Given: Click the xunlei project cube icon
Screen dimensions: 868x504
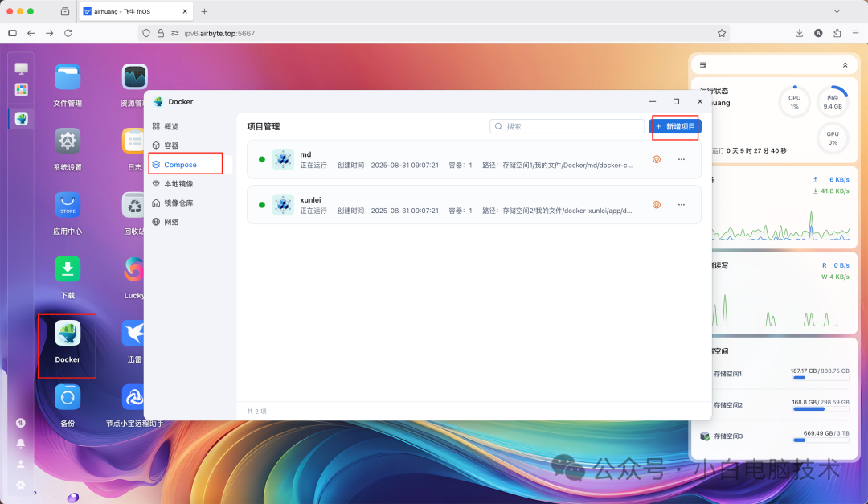Looking at the screenshot, I should click(283, 205).
